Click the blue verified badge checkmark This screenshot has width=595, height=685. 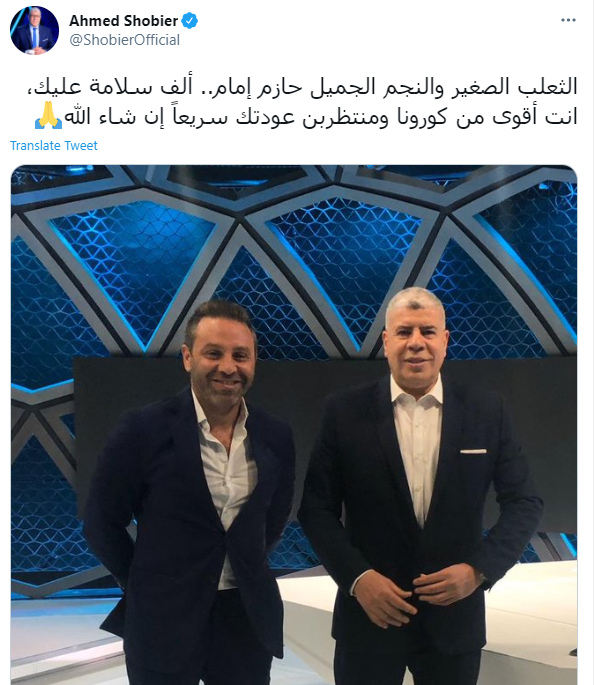(x=189, y=21)
